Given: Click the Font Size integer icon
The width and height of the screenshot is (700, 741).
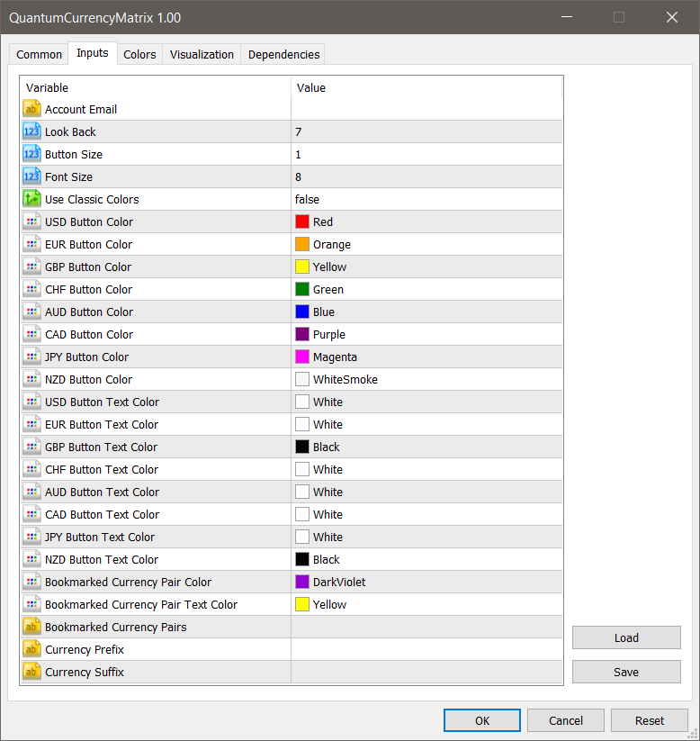Looking at the screenshot, I should 31,176.
